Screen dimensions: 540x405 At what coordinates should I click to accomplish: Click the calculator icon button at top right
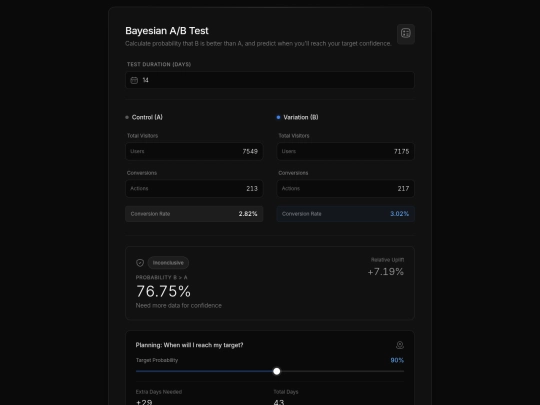pyautogui.click(x=406, y=33)
